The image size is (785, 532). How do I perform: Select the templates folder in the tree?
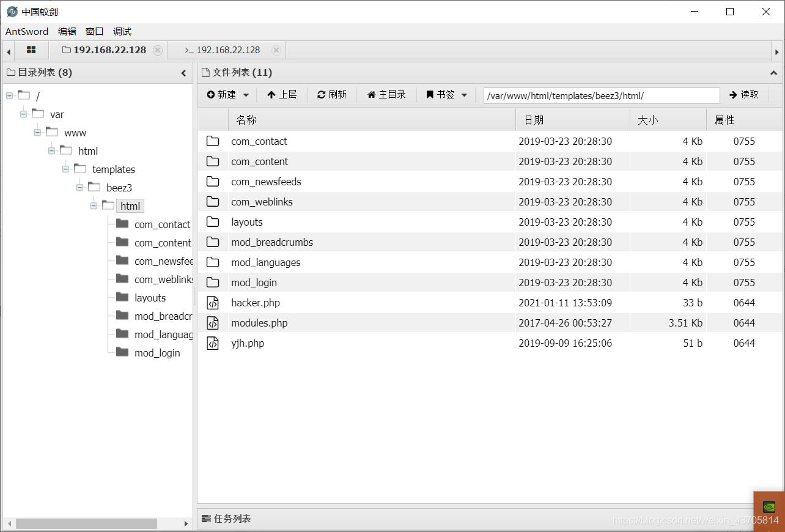click(114, 169)
